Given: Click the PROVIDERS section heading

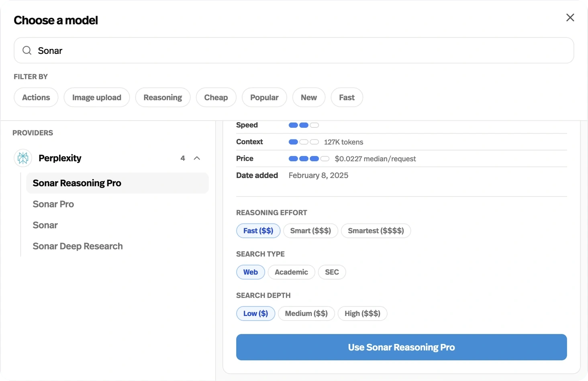Looking at the screenshot, I should 33,133.
